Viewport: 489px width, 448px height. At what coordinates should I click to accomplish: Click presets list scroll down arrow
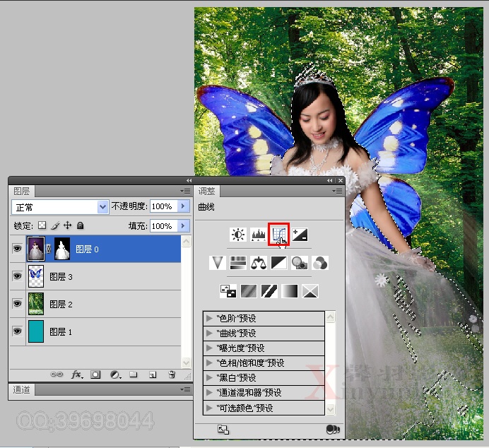(330, 408)
